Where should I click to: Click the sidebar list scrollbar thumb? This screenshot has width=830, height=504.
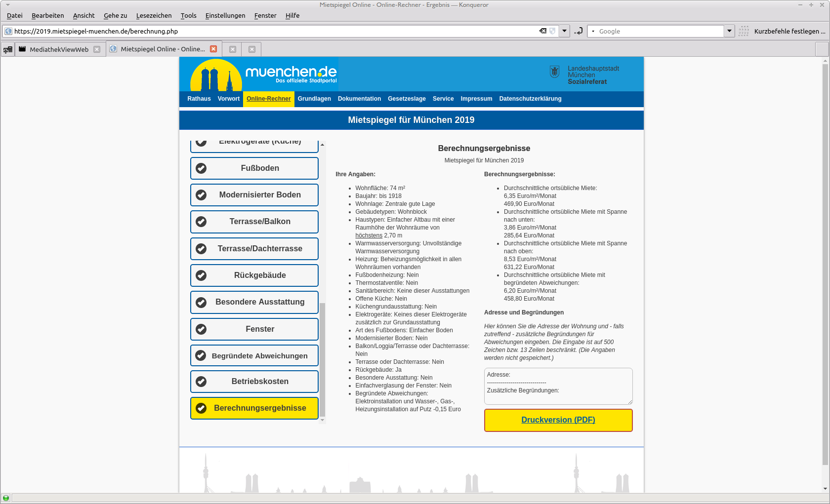tap(322, 360)
